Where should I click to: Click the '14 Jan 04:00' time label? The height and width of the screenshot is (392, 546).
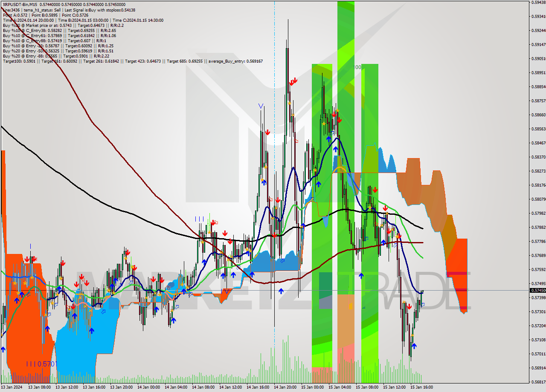(177, 387)
